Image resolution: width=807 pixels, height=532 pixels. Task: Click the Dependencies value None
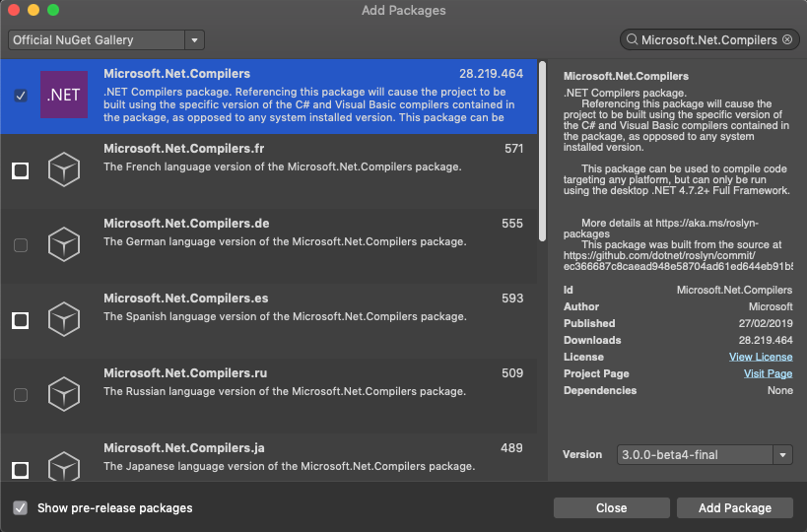[x=780, y=390]
